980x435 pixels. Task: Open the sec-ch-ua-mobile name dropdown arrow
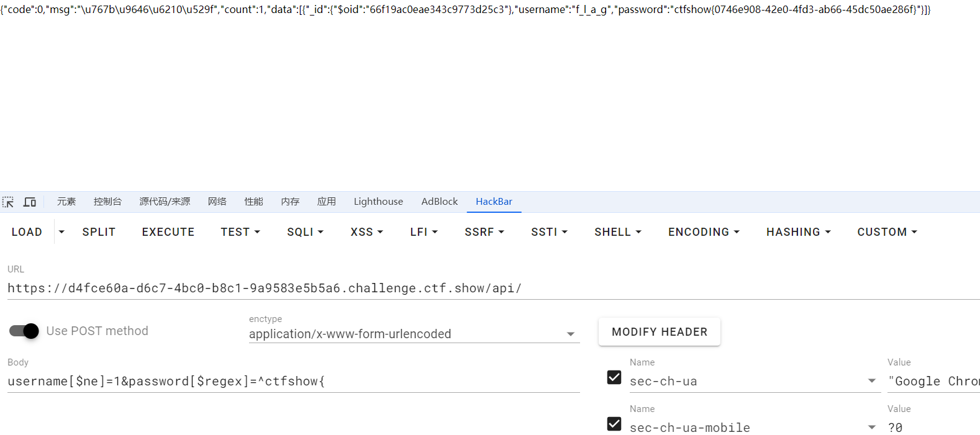(x=872, y=428)
